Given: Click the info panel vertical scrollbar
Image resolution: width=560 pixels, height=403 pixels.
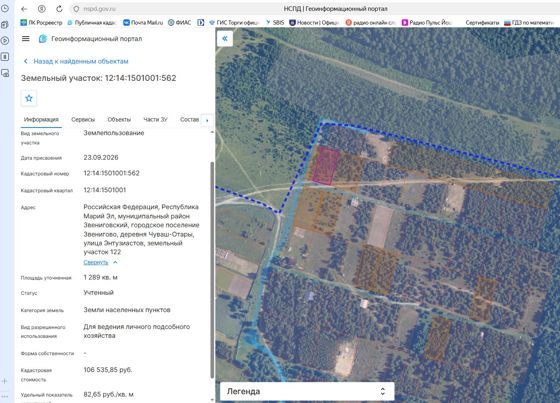Looking at the screenshot, I should tap(212, 270).
